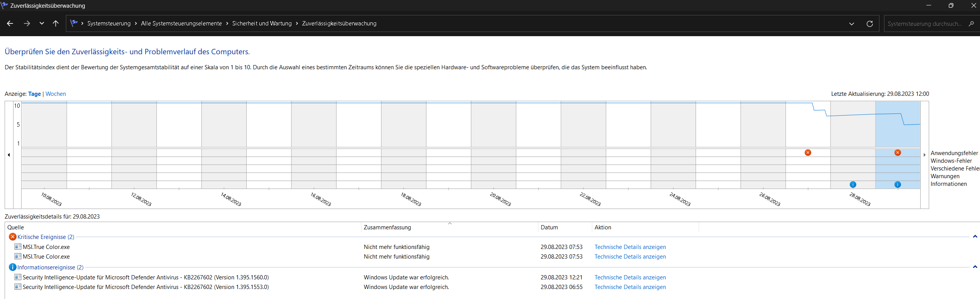Open Technische Details anzeigen for 06:55 update
Image resolution: width=980 pixels, height=299 pixels.
point(630,287)
